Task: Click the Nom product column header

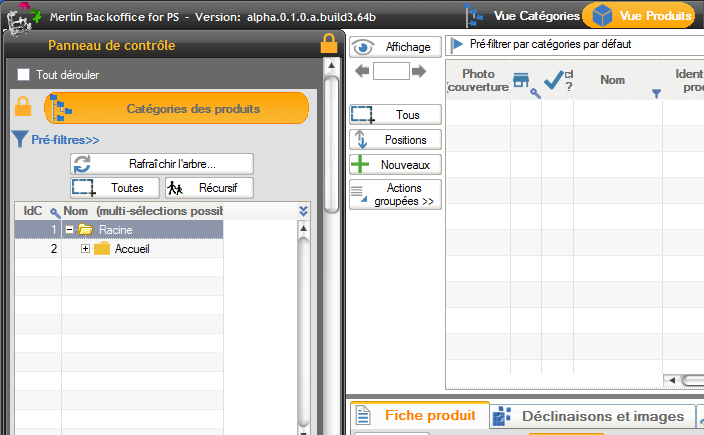Action: 612,80
